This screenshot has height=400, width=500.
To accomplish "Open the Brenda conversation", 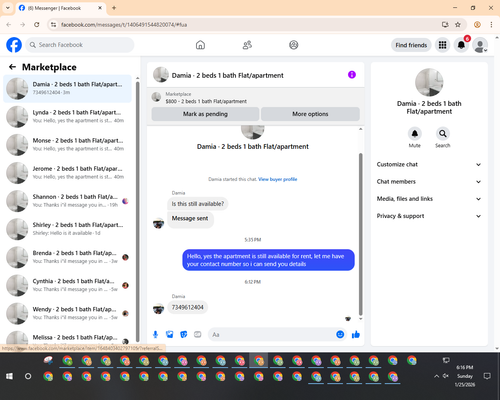I will (x=67, y=257).
